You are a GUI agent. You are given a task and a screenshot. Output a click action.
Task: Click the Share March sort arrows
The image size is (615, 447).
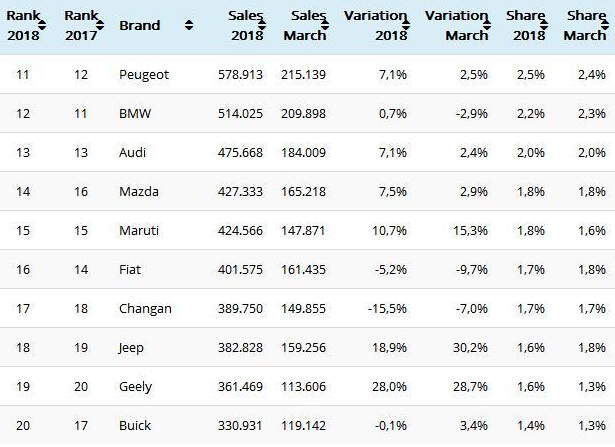607,25
